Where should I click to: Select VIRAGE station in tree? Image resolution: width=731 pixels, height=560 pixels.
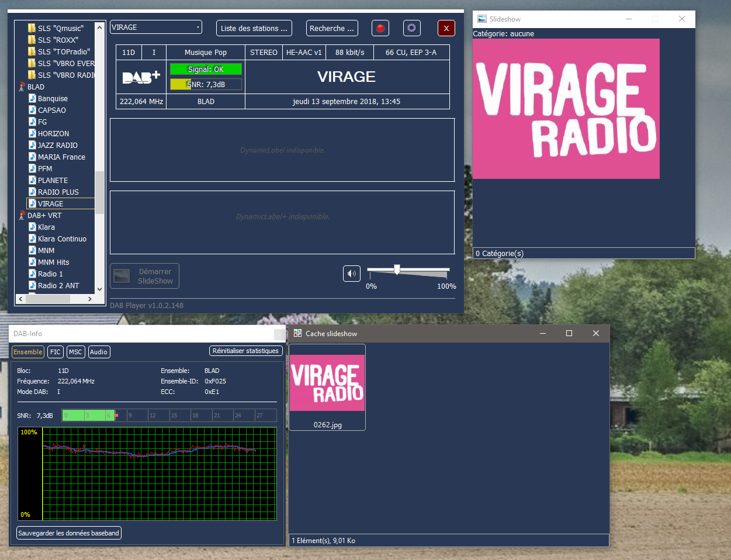(x=50, y=204)
